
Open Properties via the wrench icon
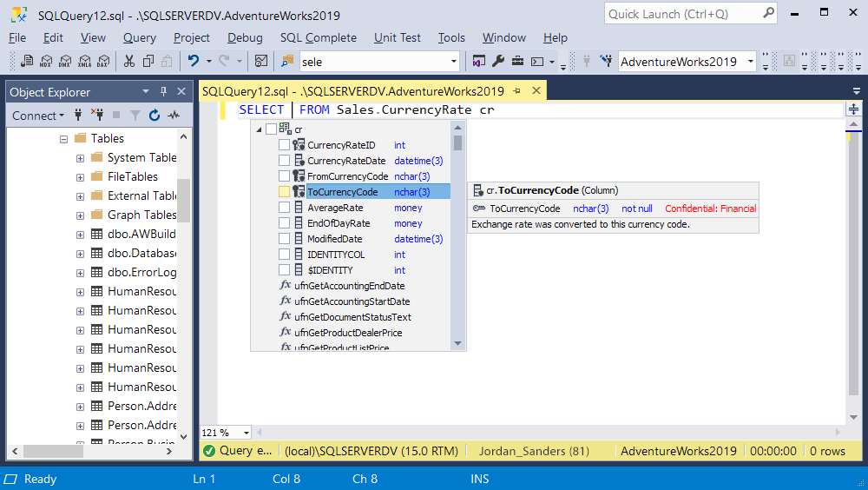498,61
